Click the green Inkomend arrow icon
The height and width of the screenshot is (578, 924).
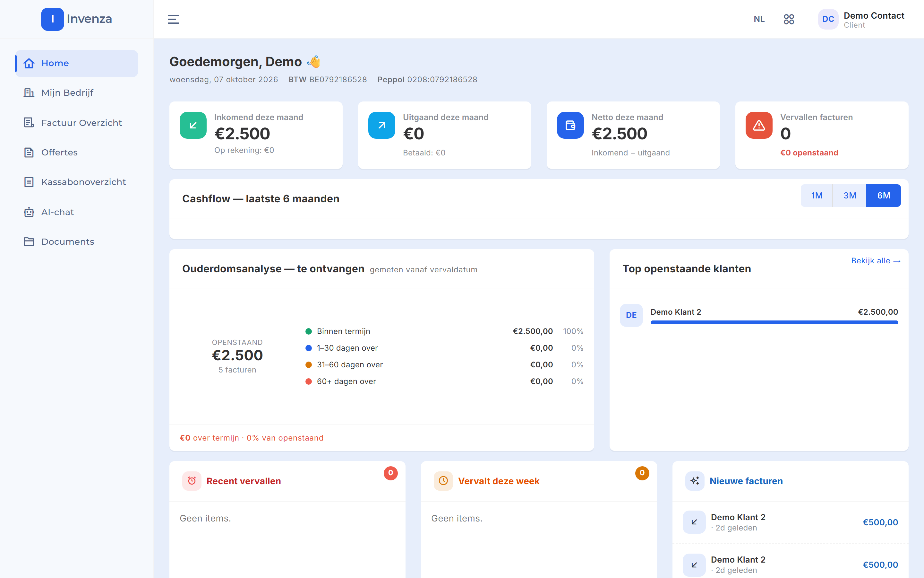coord(193,125)
